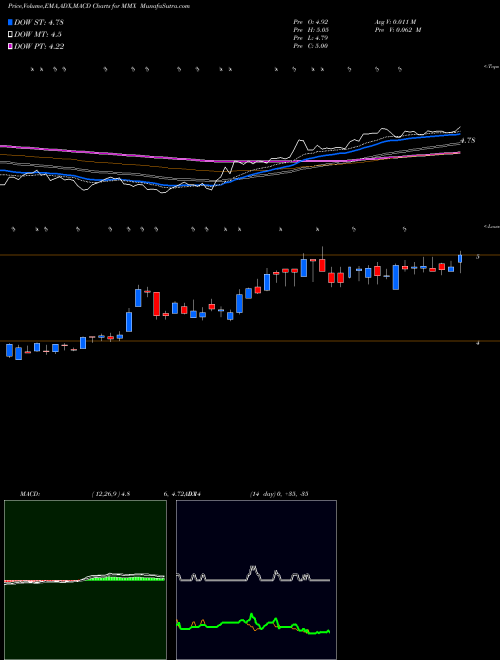Click the Avg V: 0.011 M value

click(x=395, y=21)
